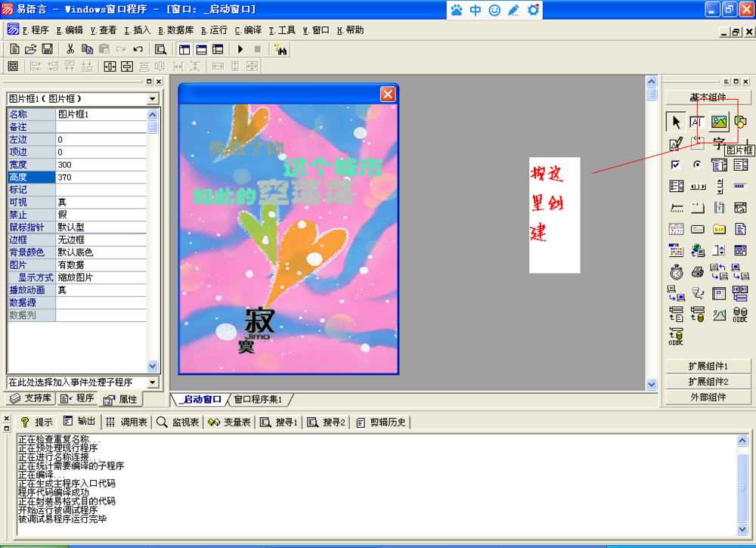Select the ODBC database component icon
Screen dimensions: 756x548
pos(739,314)
